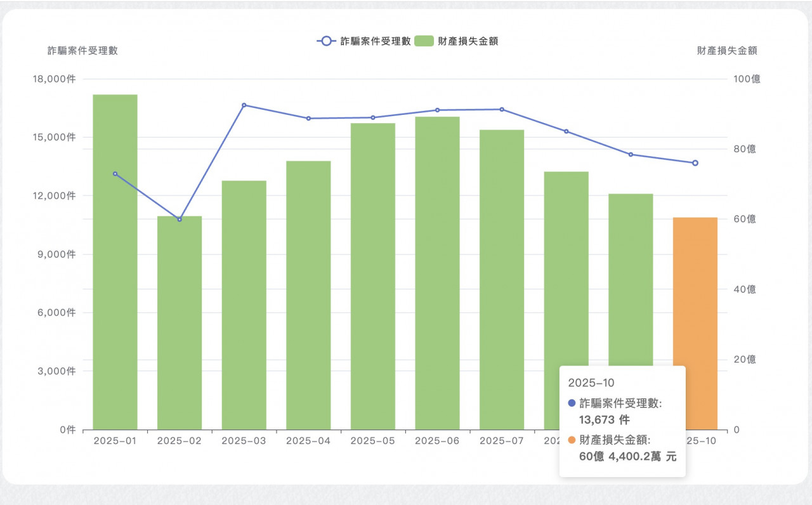
Task: Click the 13,673 件 value in tooltip
Action: click(604, 419)
